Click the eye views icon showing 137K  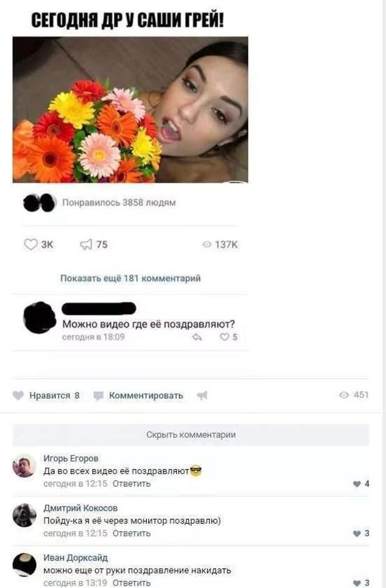pos(207,245)
